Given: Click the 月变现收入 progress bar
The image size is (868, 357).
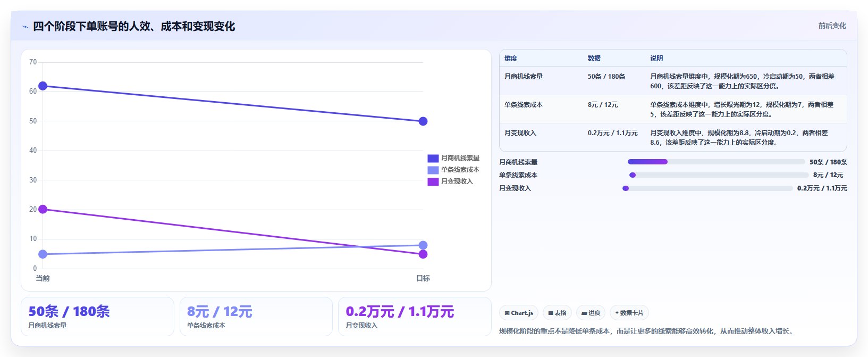Looking at the screenshot, I should pyautogui.click(x=707, y=188).
